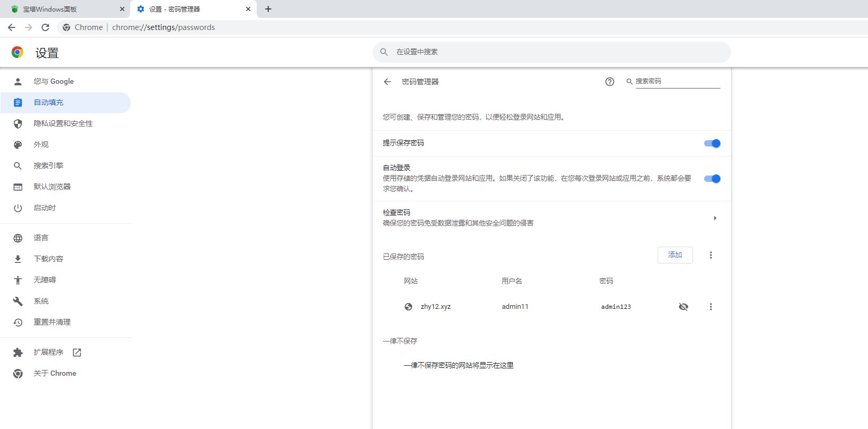Click the Chrome site info icon in address bar

66,27
